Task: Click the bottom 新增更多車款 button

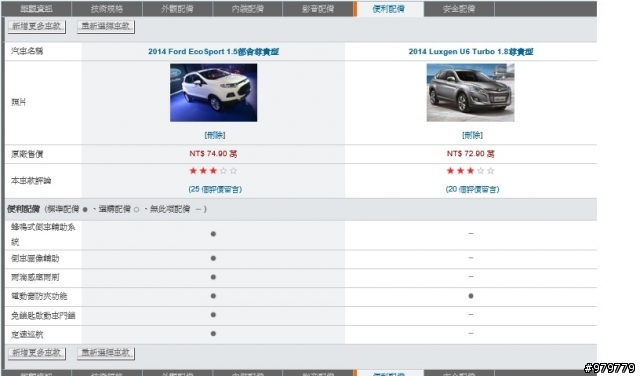Action: tap(37, 353)
